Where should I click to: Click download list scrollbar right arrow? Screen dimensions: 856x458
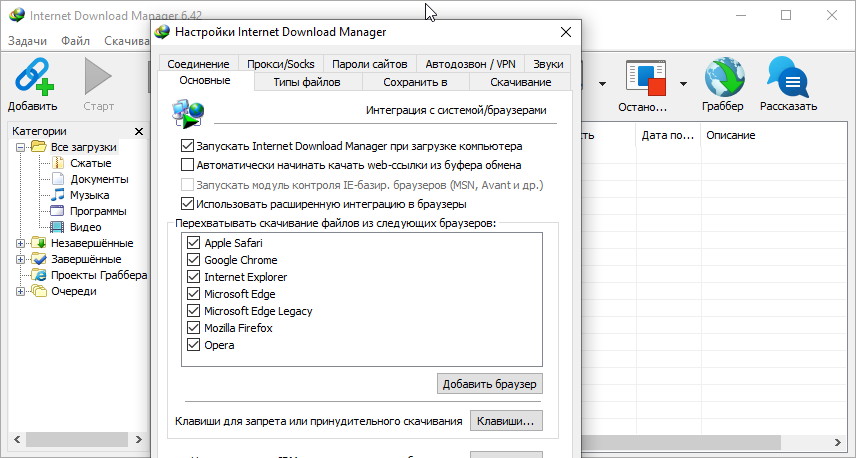(x=838, y=442)
